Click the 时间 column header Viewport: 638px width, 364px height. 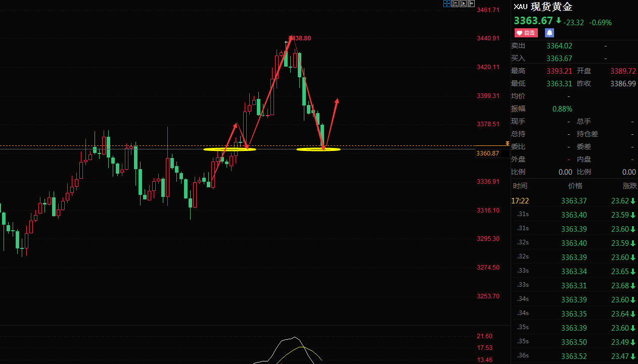click(520, 186)
